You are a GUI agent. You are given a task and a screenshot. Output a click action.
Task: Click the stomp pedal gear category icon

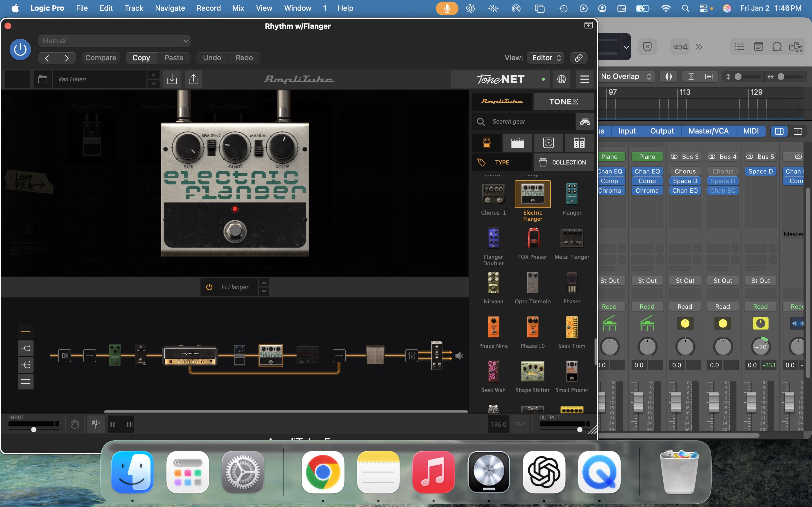[x=487, y=143]
